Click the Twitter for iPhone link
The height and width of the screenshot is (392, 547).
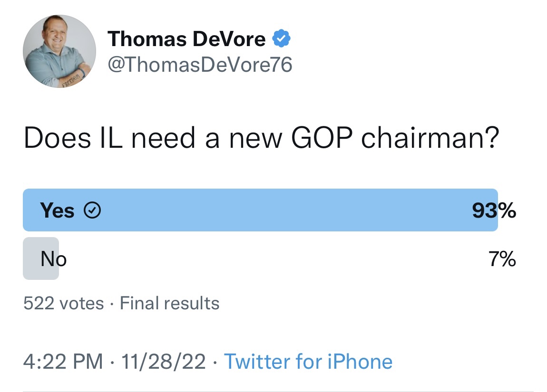(x=308, y=361)
